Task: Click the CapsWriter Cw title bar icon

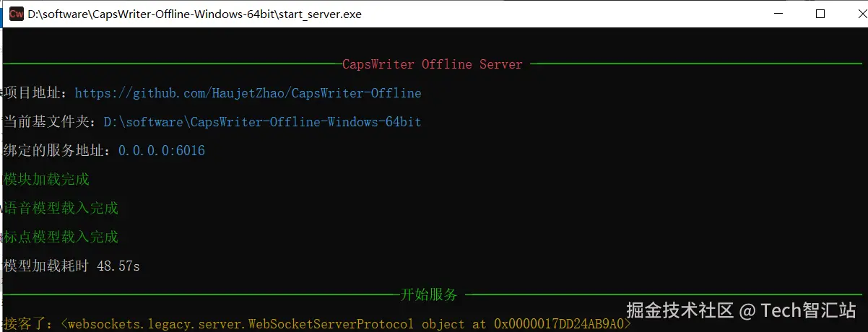Action: (16, 14)
